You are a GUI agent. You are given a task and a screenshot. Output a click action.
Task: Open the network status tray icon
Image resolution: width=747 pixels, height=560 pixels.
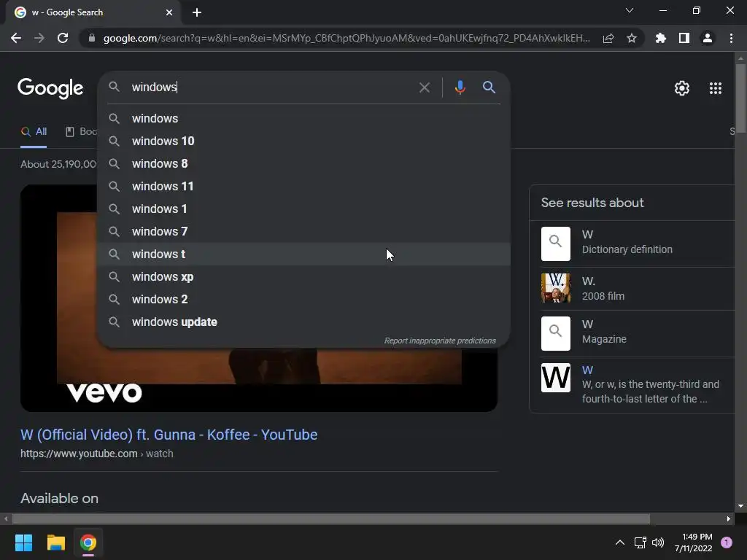(x=640, y=542)
